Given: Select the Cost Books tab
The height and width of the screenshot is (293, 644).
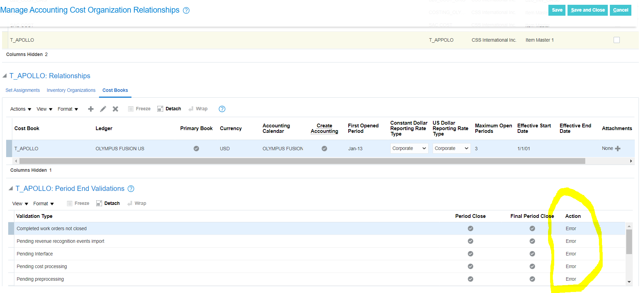Looking at the screenshot, I should [115, 90].
